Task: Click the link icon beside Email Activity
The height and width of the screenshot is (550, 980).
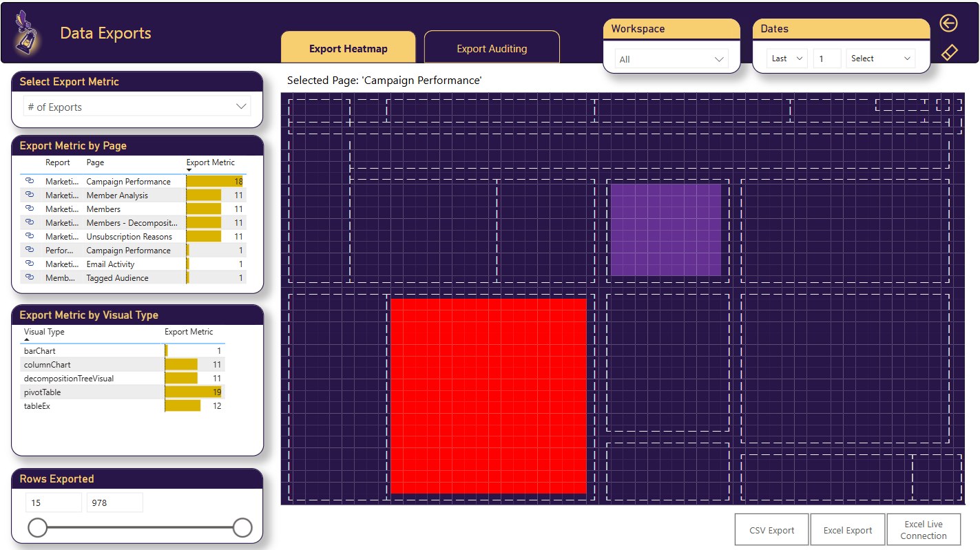Action: pyautogui.click(x=28, y=264)
